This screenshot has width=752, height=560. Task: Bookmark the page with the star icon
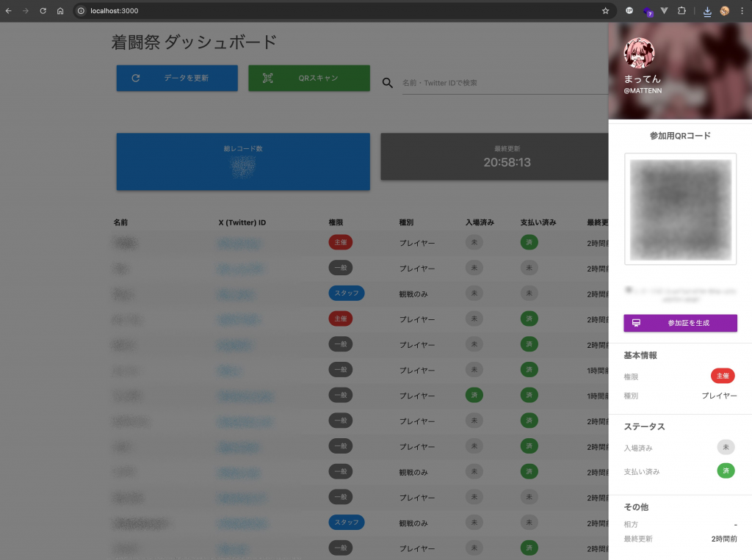[x=605, y=11]
